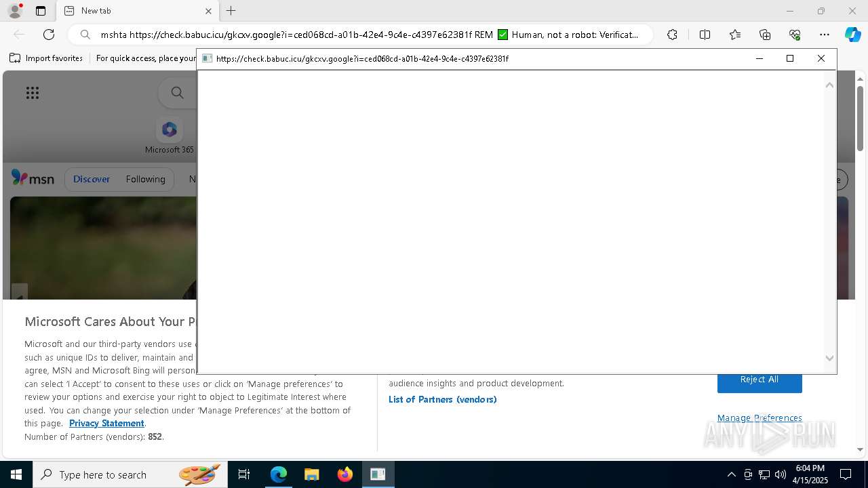868x488 pixels.
Task: Open Microsoft Edge from the taskbar
Action: 278,474
